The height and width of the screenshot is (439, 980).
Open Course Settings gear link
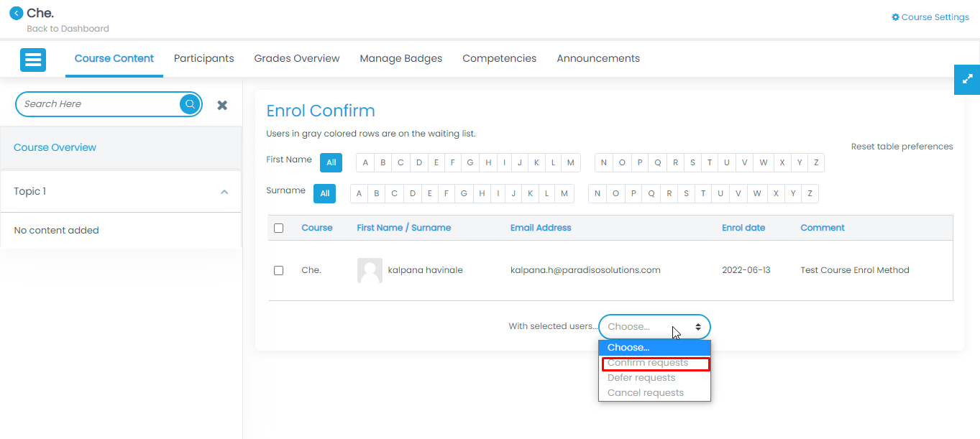(930, 17)
